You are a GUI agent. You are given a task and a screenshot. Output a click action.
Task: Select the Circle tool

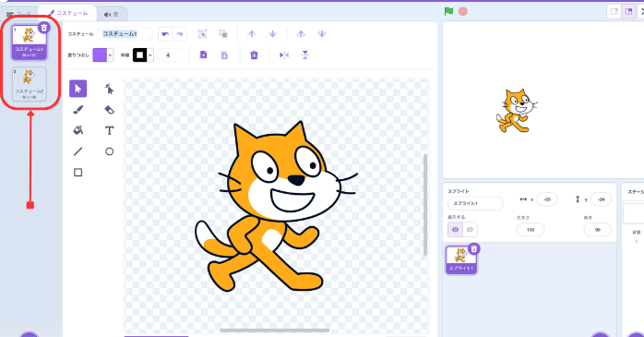coord(109,151)
